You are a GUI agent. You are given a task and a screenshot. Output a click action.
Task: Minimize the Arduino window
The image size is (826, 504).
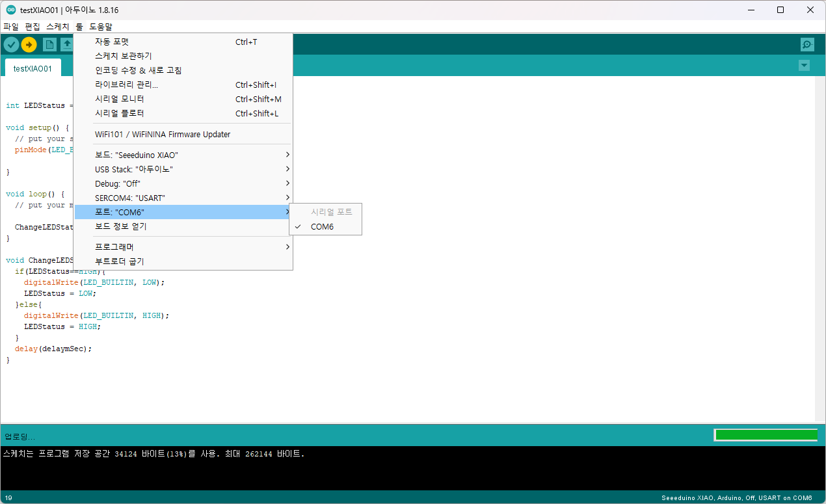[x=751, y=10]
